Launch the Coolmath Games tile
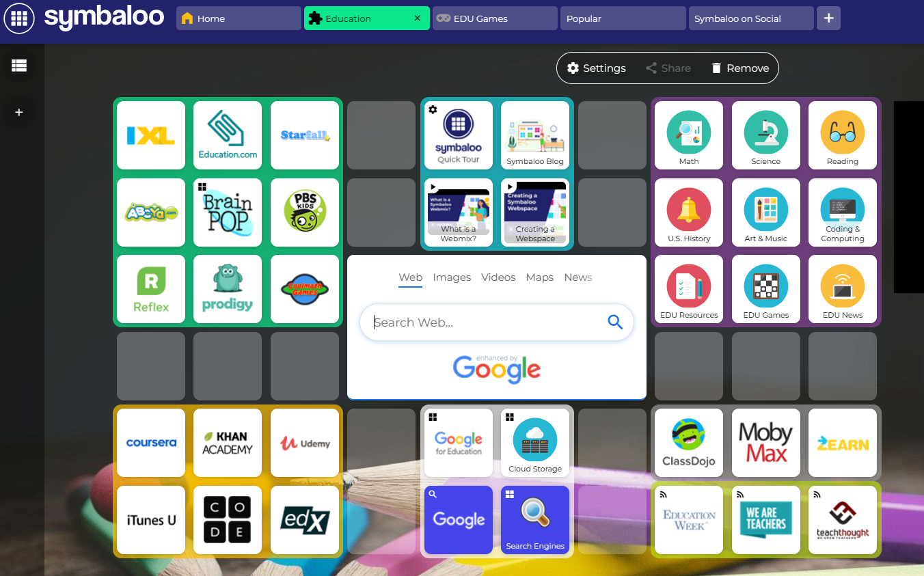 (x=305, y=289)
